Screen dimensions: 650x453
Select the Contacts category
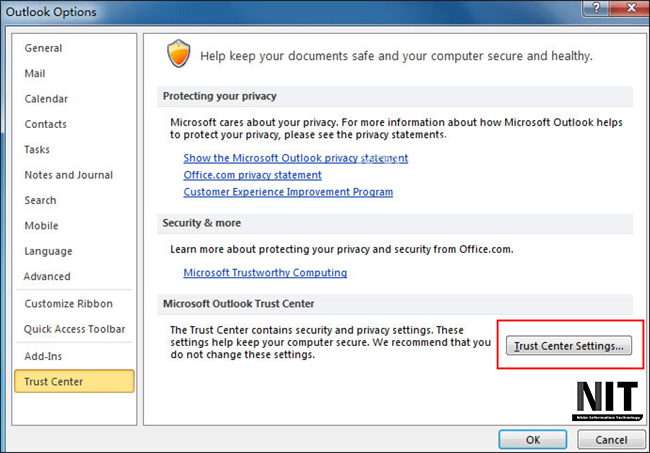[x=45, y=124]
